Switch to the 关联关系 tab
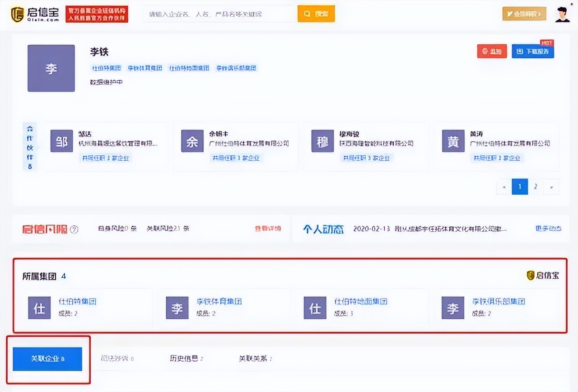This screenshot has height=392, width=578. tap(254, 359)
